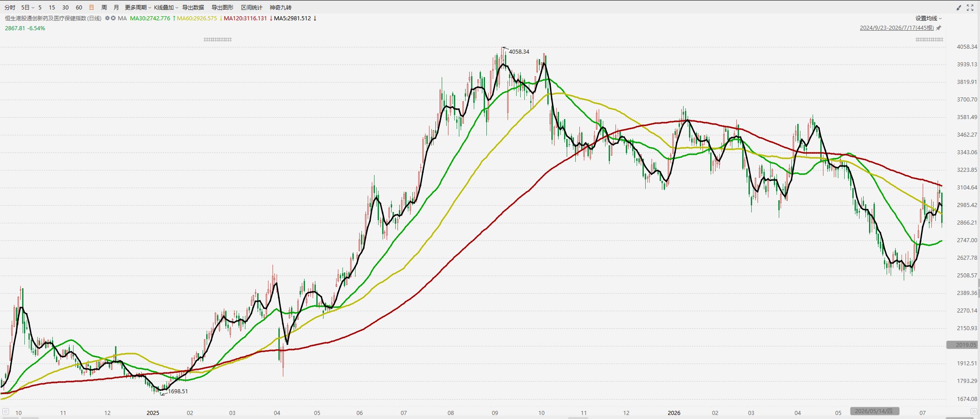
Task: Grab the left range handle above the chart
Action: [x=217, y=40]
